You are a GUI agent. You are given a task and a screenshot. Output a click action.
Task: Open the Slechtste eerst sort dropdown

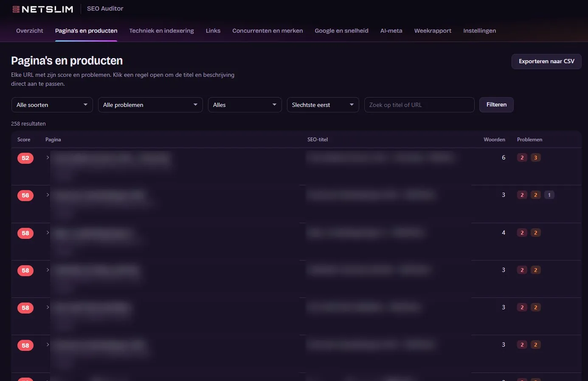point(323,105)
